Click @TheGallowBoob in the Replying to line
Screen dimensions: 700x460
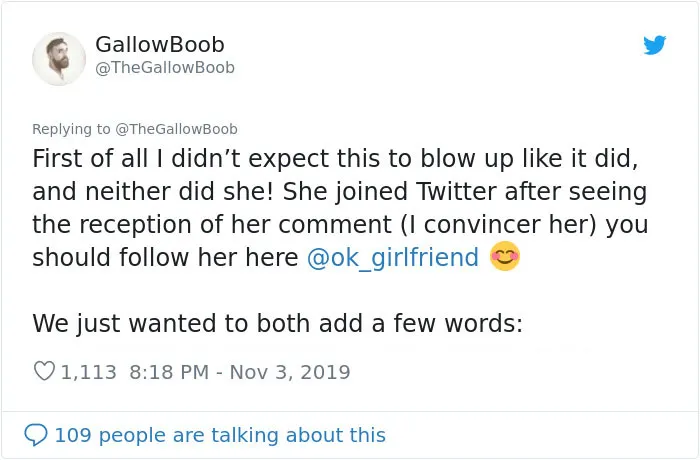176,129
